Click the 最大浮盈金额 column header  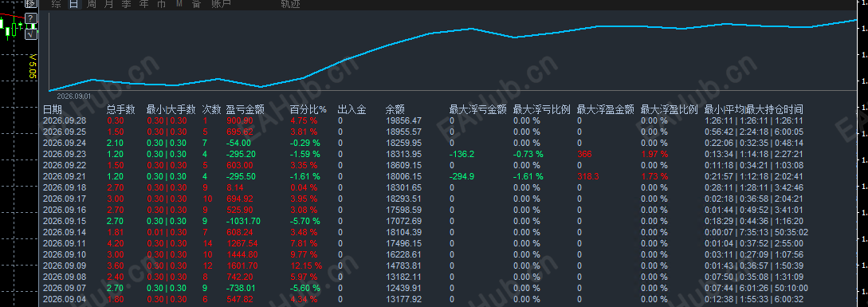click(x=606, y=110)
